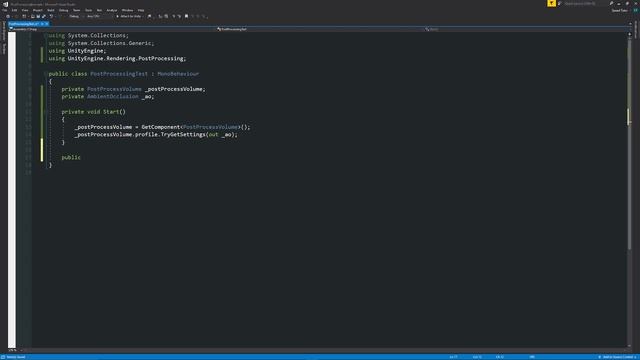Open the Any CPU platform dropdown
The width and height of the screenshot is (640, 360).
point(99,16)
